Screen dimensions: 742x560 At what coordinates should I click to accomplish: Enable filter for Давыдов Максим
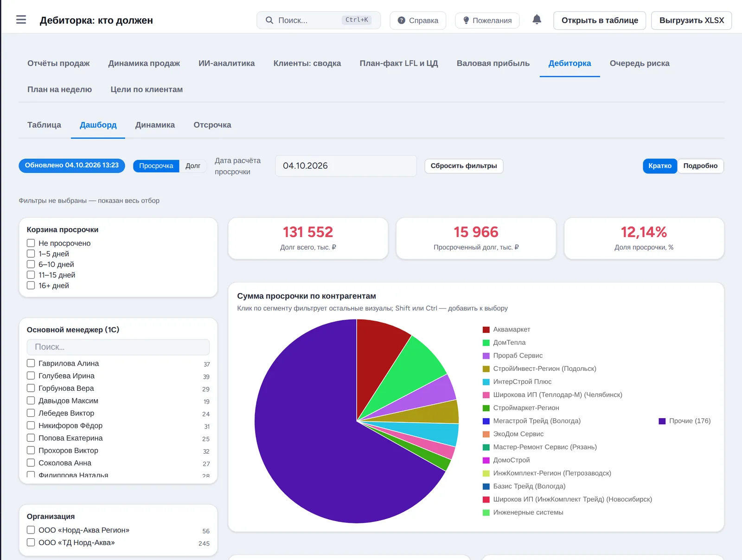click(31, 401)
